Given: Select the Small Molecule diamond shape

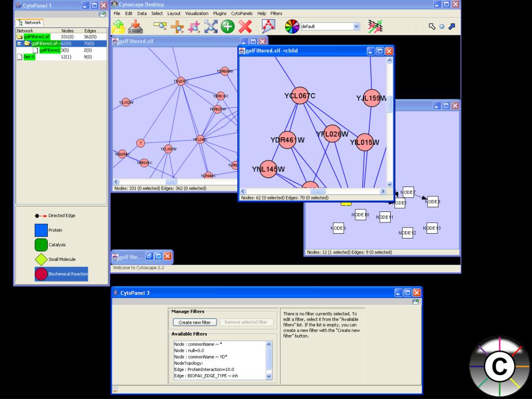Looking at the screenshot, I should point(41,259).
